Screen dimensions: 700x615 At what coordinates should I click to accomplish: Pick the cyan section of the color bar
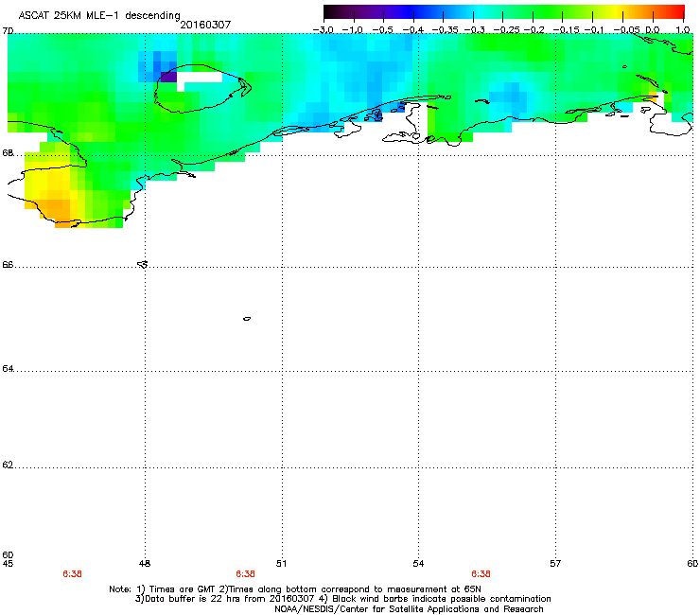pos(478,11)
